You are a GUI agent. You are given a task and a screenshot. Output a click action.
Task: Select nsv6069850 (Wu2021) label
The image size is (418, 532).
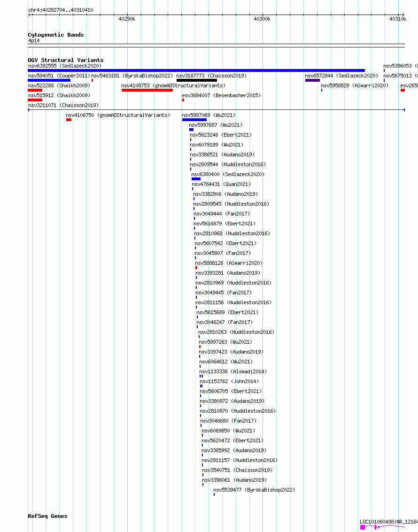tap(228, 430)
